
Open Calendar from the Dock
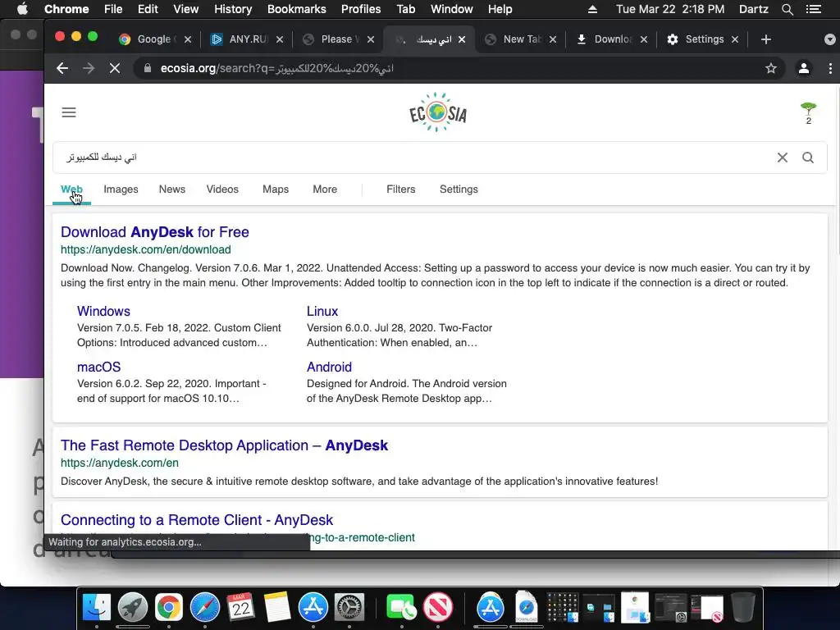coord(240,608)
